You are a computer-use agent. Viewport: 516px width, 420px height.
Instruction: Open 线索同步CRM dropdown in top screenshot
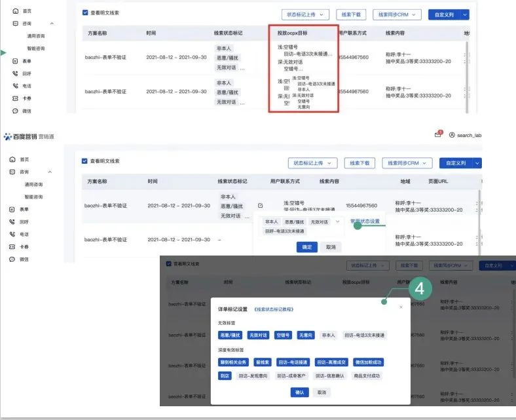coord(397,14)
